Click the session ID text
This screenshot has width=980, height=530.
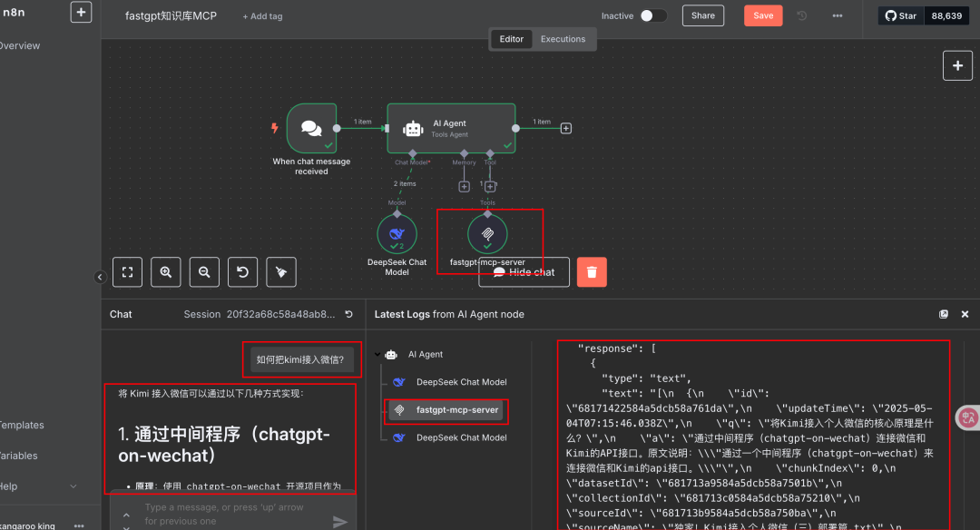(x=280, y=314)
